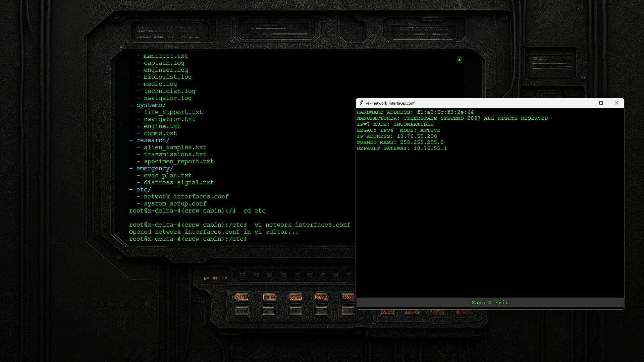This screenshot has width=644, height=362.
Task: Click the SUBNET MASK line in editor
Action: [400, 142]
